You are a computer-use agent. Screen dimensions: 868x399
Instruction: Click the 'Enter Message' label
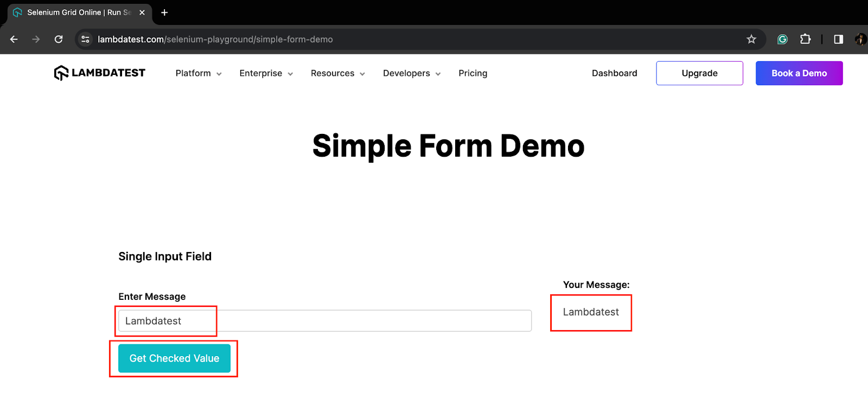pos(152,297)
